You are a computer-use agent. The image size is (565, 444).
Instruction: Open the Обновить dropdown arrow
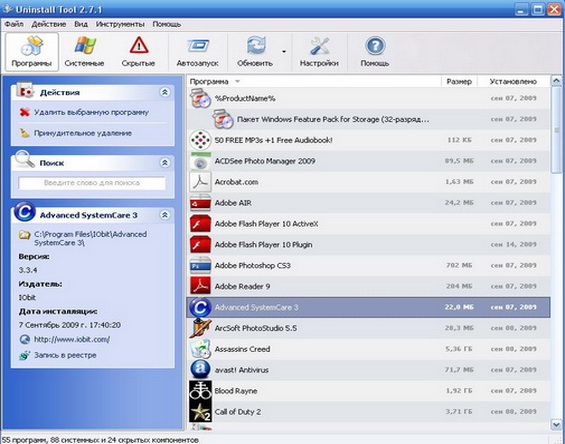click(x=284, y=52)
